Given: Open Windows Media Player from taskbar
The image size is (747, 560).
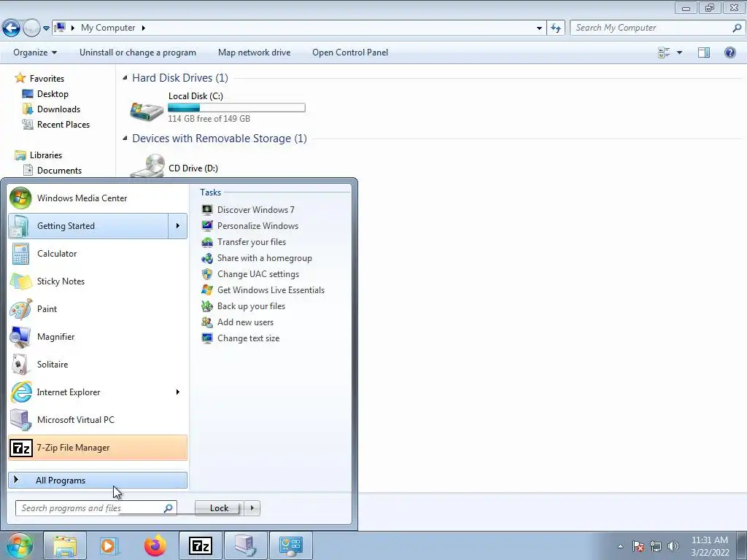Looking at the screenshot, I should tap(109, 545).
